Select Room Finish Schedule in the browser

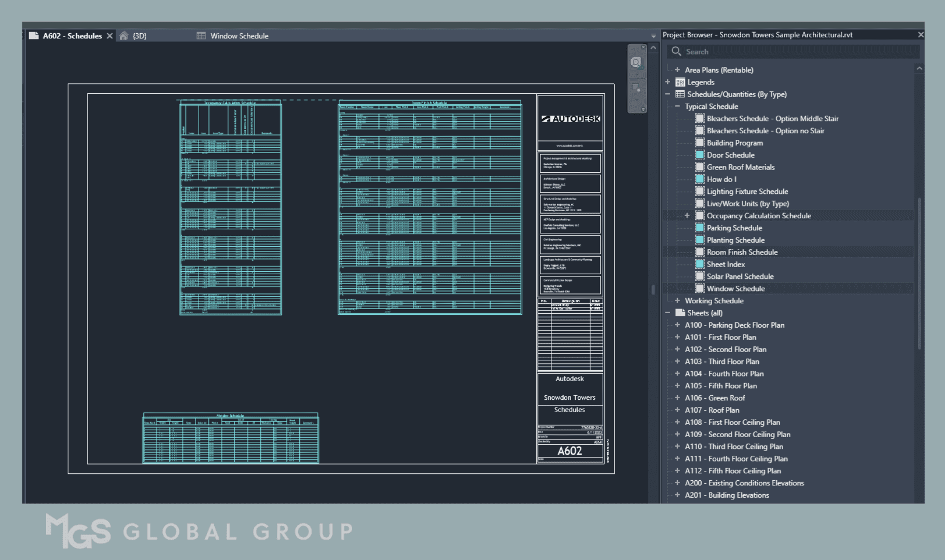[x=742, y=252]
